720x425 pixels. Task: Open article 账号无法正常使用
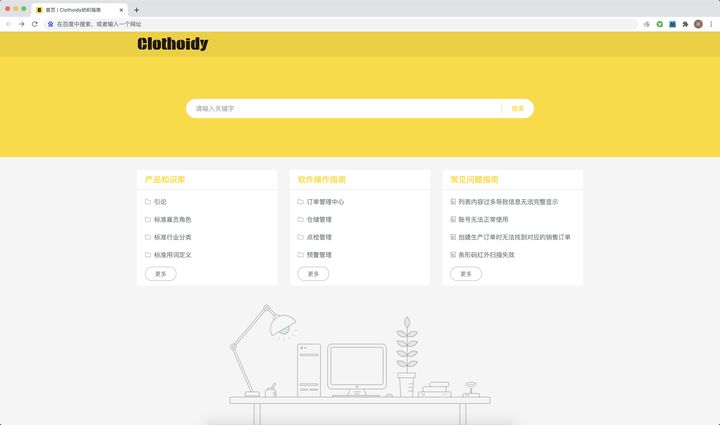tap(483, 219)
